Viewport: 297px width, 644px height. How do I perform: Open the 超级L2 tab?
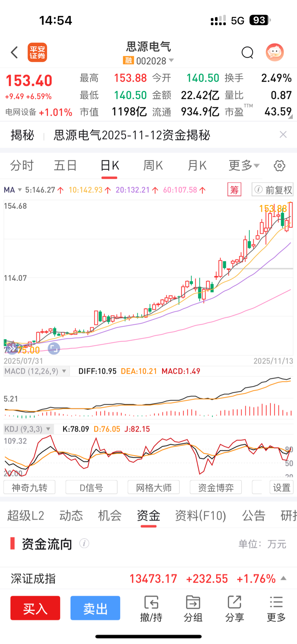point(26,516)
